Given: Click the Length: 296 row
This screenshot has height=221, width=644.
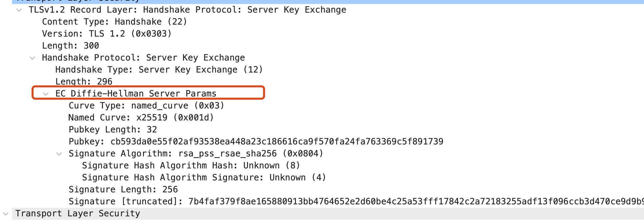Looking at the screenshot, I should 84,82.
